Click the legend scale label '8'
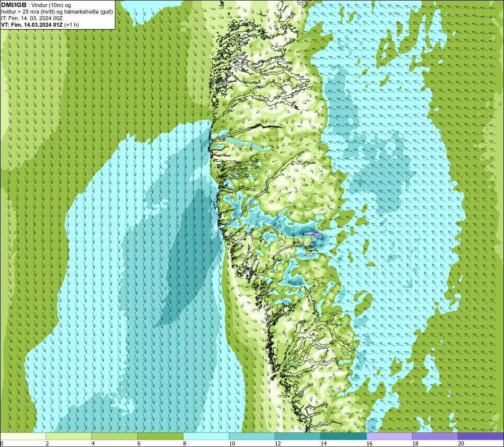504x447 pixels. click(184, 443)
